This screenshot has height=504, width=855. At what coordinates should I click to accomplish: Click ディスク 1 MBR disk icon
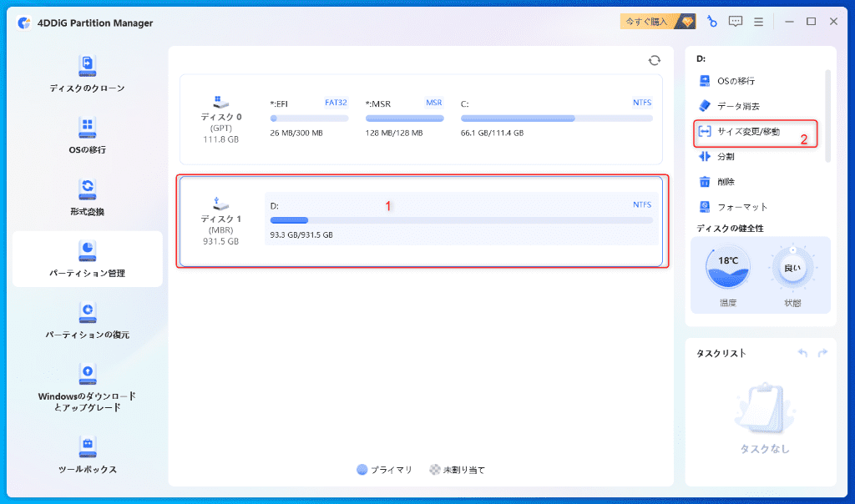coord(220,204)
